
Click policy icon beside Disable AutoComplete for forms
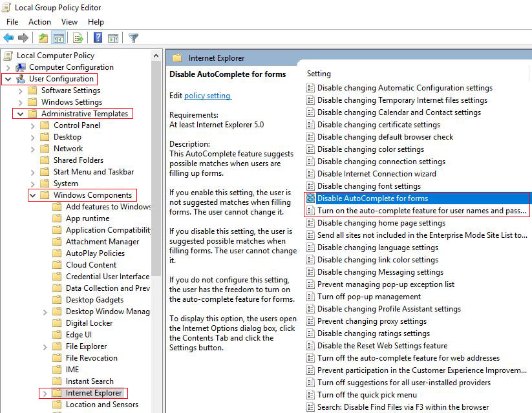(x=310, y=198)
